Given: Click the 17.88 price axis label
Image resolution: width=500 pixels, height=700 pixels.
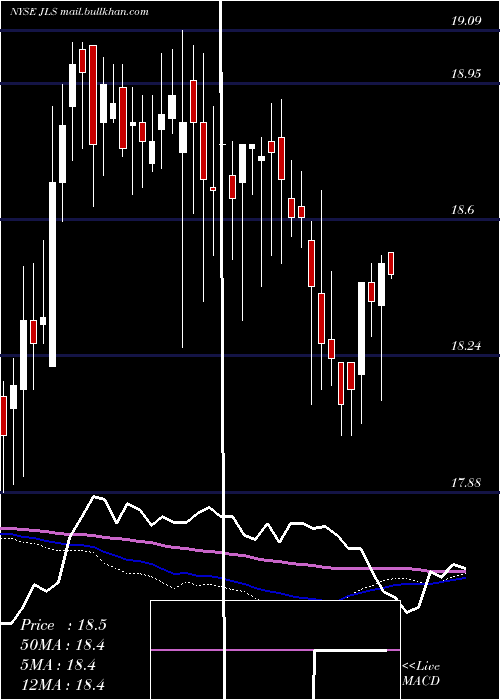Looking at the screenshot, I should (x=466, y=483).
